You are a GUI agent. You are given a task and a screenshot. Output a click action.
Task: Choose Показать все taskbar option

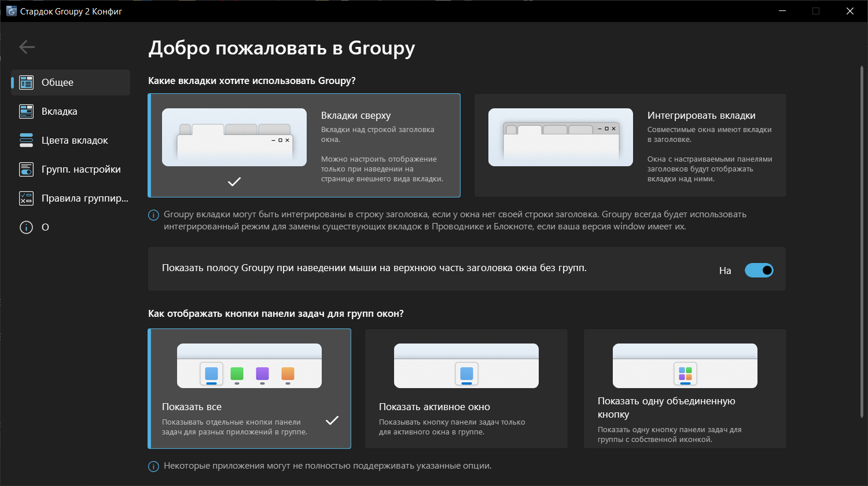pos(249,389)
